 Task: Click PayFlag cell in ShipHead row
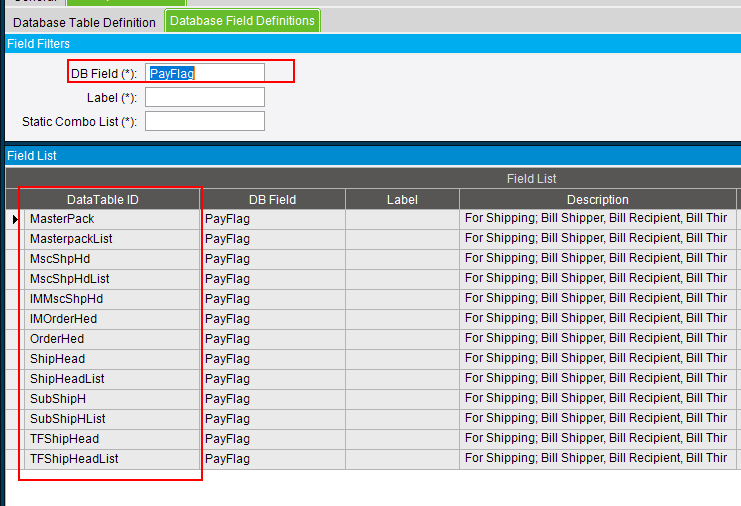[x=273, y=359]
